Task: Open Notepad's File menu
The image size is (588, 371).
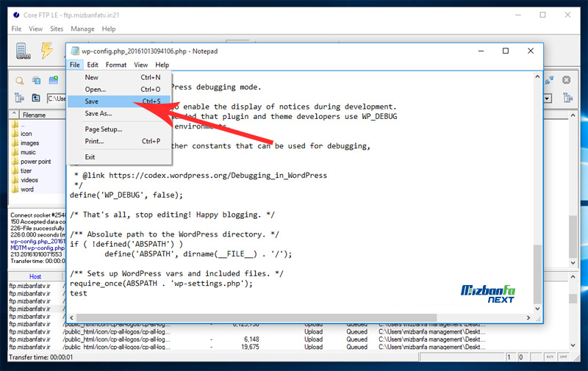Action: [x=75, y=65]
